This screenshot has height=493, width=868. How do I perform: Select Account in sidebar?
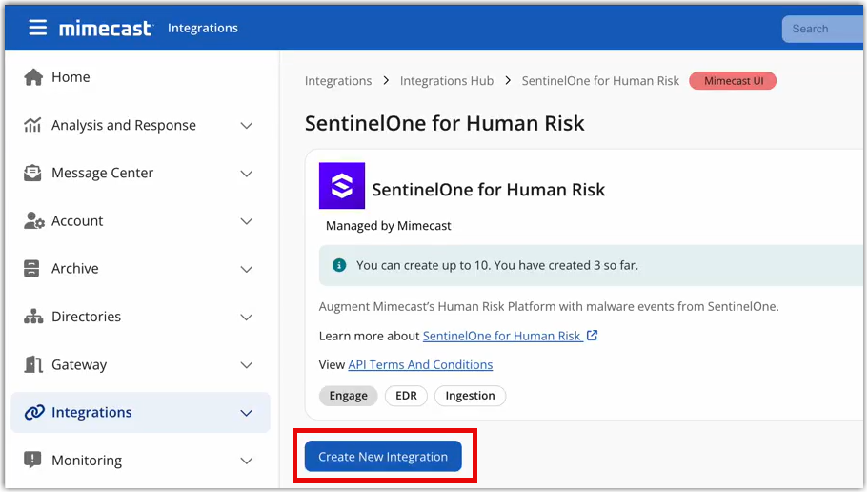coord(77,220)
